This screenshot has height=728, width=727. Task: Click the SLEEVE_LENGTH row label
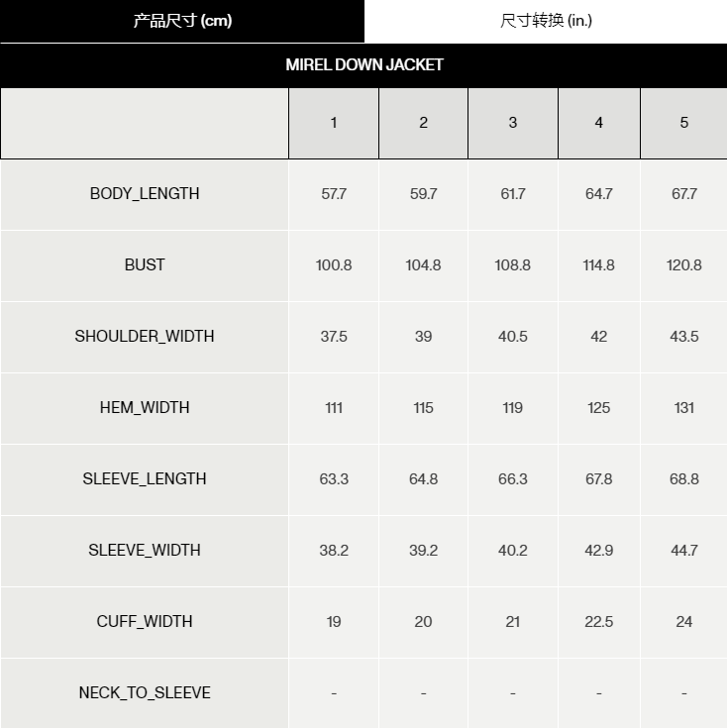coord(145,478)
